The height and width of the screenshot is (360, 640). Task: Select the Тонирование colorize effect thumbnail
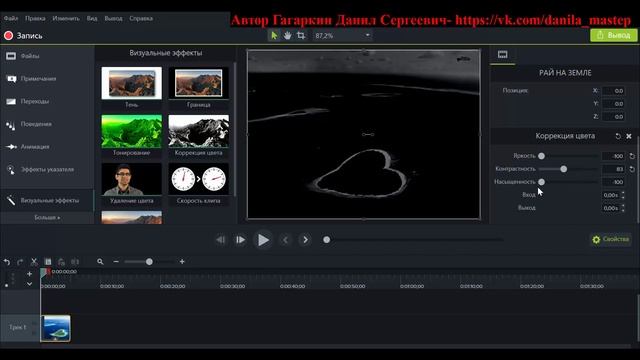(x=131, y=131)
